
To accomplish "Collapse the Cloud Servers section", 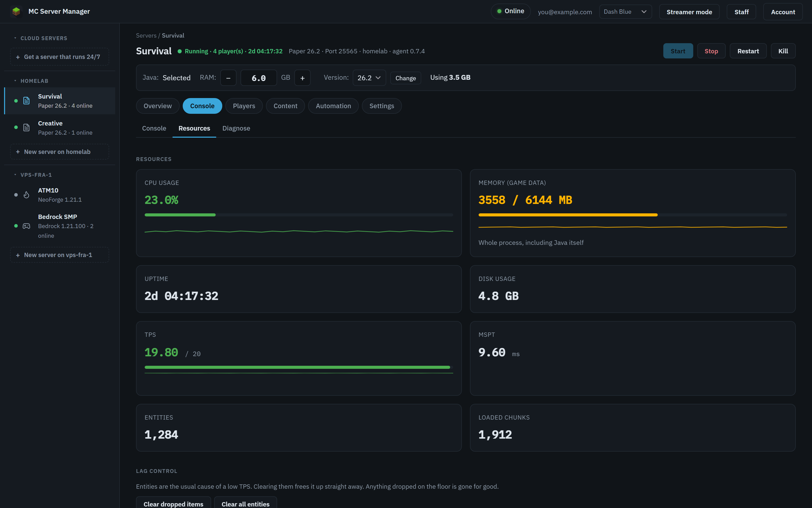I will click(41, 38).
